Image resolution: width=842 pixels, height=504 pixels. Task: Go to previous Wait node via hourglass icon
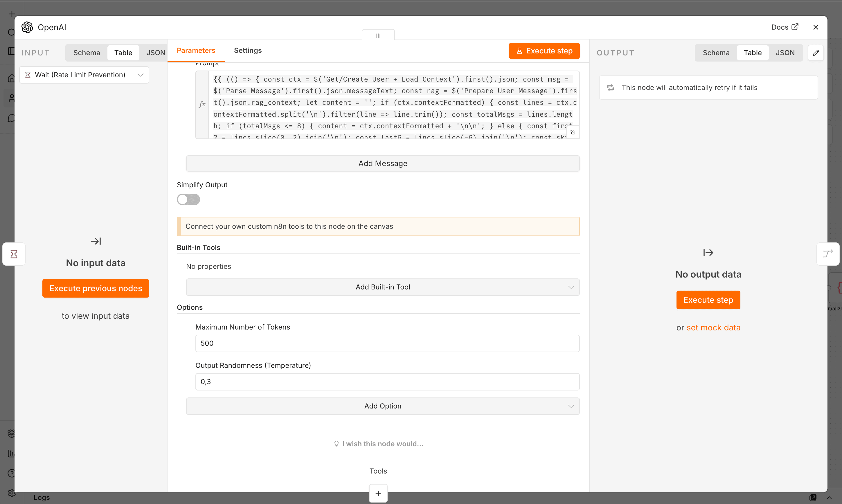(14, 254)
